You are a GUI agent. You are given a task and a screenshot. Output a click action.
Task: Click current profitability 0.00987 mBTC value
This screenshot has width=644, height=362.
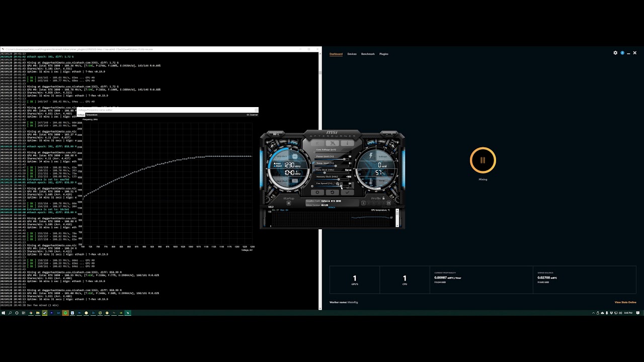[448, 278]
